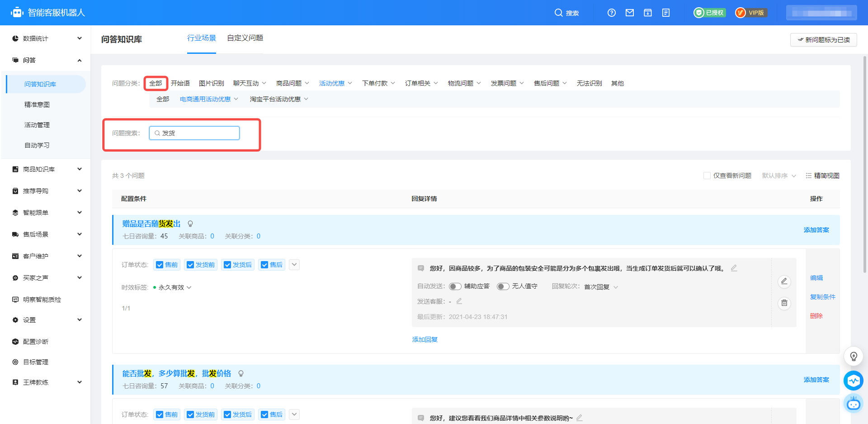Screen dimensions: 868x424
Task: Open the header search icon
Action: tap(558, 13)
